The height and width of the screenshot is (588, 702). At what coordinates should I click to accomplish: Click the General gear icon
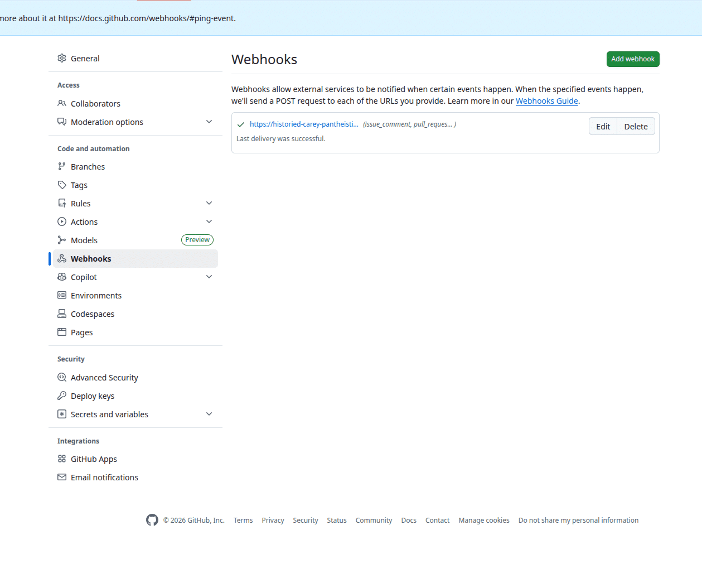(62, 58)
